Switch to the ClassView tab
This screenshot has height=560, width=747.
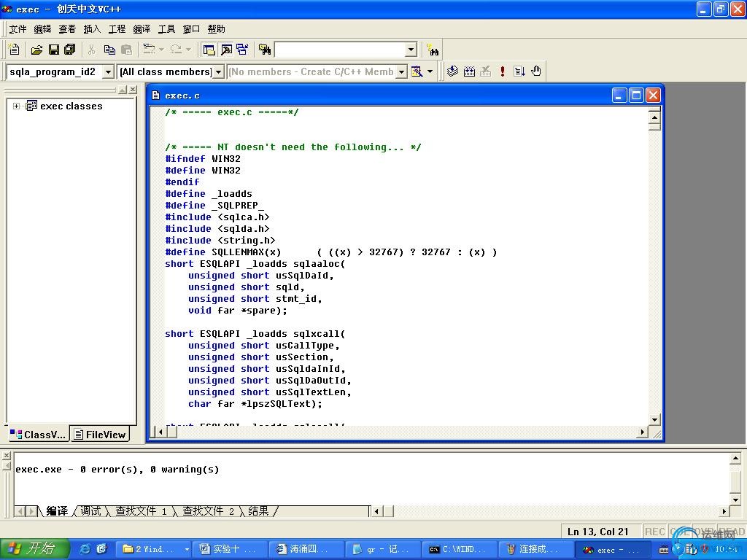(x=38, y=435)
